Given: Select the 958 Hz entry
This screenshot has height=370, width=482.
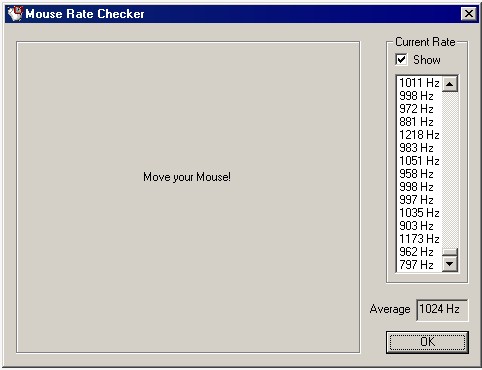Looking at the screenshot, I should 419,174.
